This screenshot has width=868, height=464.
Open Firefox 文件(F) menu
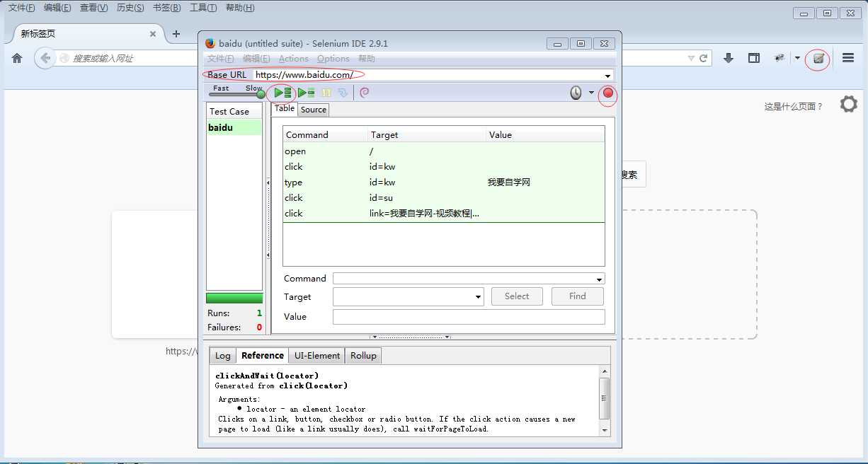click(22, 8)
